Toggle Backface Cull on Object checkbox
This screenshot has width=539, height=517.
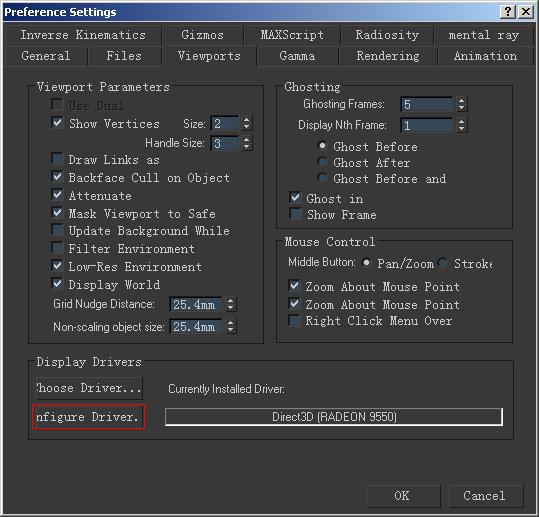click(x=57, y=176)
